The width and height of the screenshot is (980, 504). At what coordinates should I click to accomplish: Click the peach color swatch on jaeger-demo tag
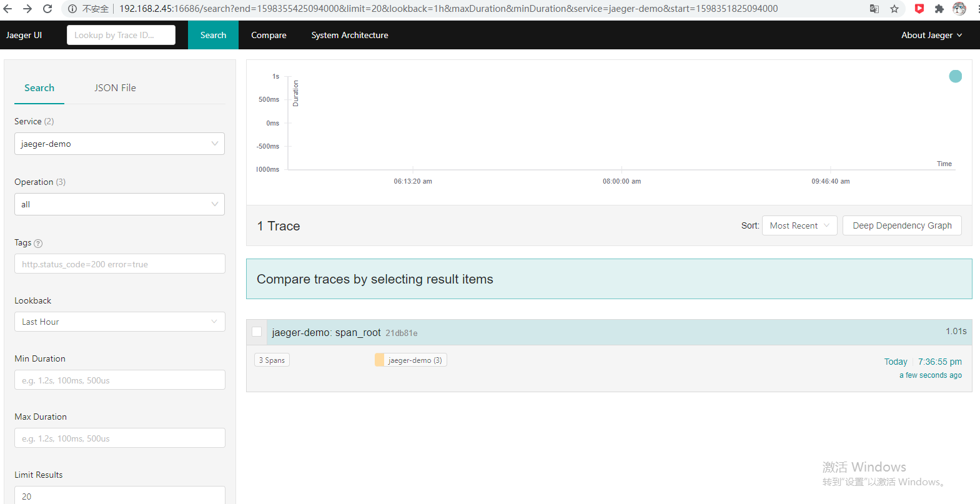click(379, 360)
